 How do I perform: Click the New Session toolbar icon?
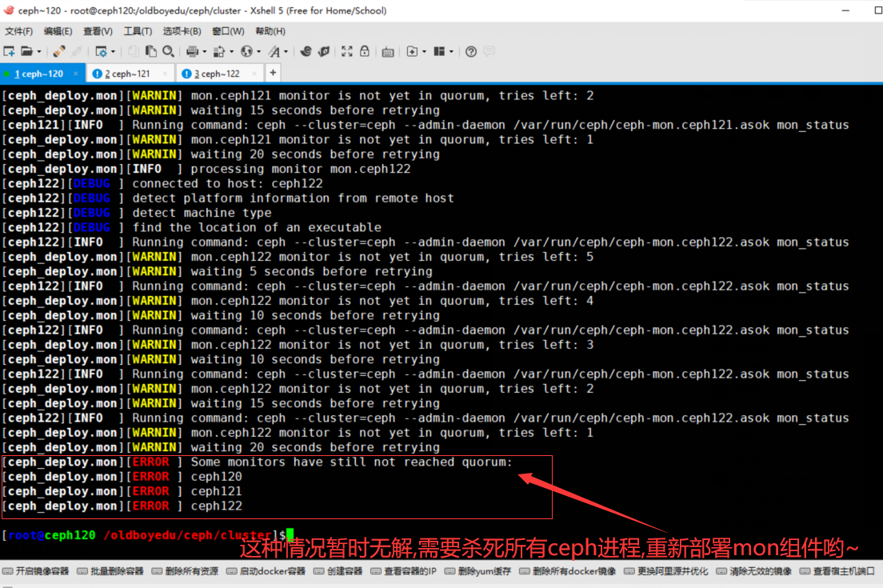point(9,51)
